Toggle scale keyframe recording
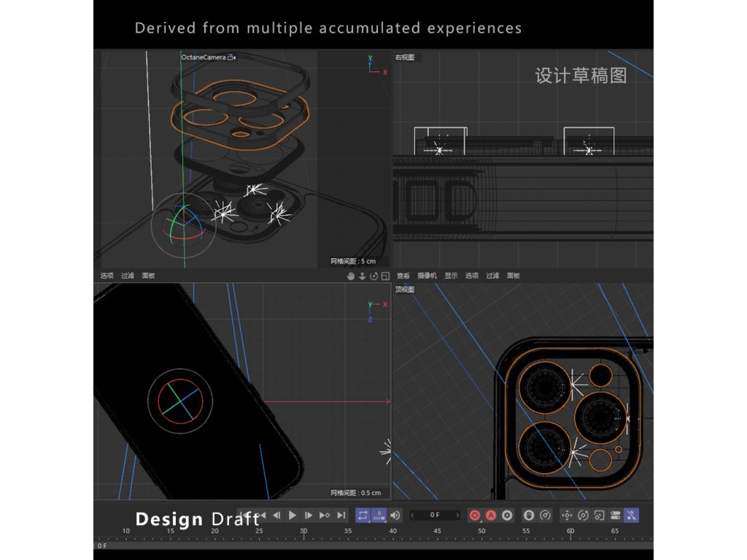Image resolution: width=747 pixels, height=560 pixels. 600,516
